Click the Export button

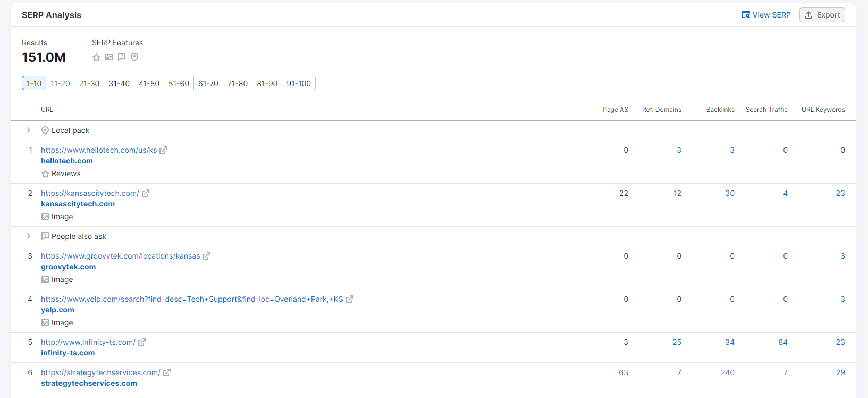click(822, 15)
